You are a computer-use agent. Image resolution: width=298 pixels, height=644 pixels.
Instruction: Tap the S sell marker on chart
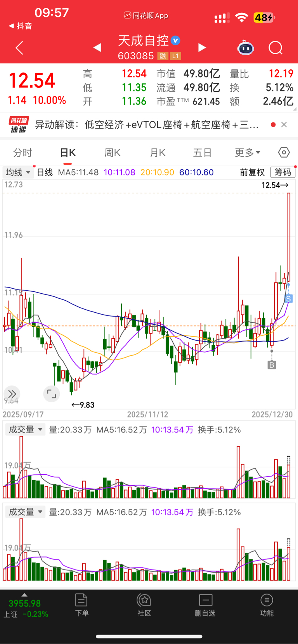(288, 298)
